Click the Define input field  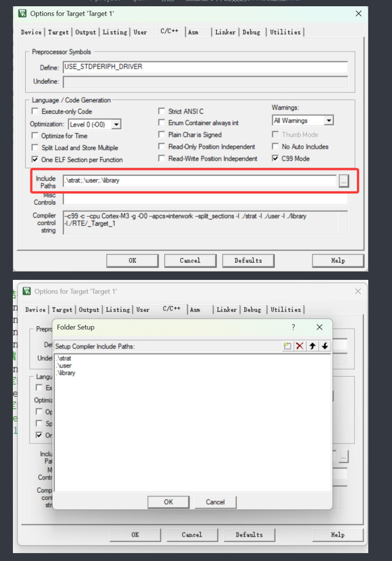pos(206,67)
